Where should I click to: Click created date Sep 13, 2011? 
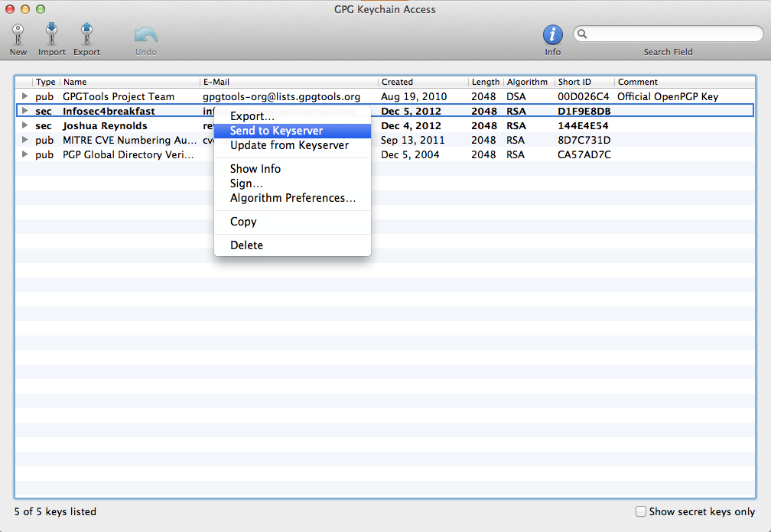click(x=412, y=141)
